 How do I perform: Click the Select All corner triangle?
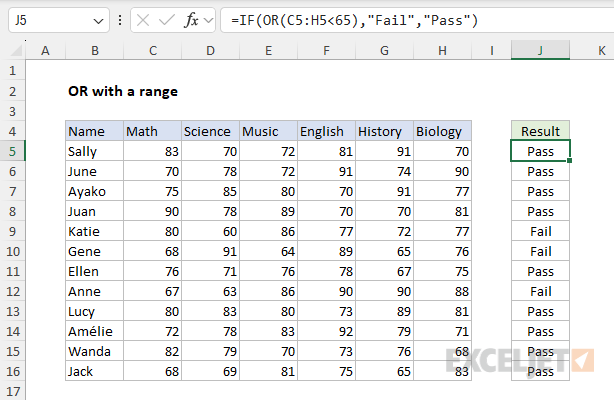point(16,51)
